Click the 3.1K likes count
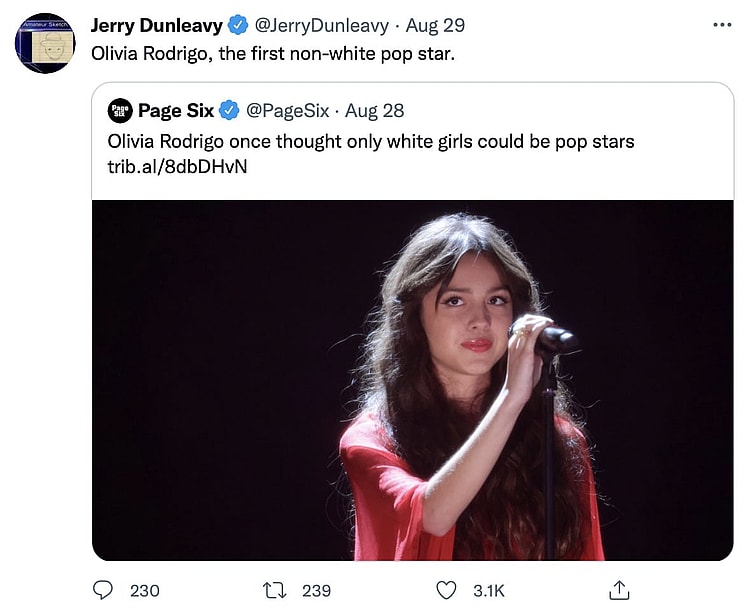Image resolution: width=750 pixels, height=615 pixels. (489, 591)
